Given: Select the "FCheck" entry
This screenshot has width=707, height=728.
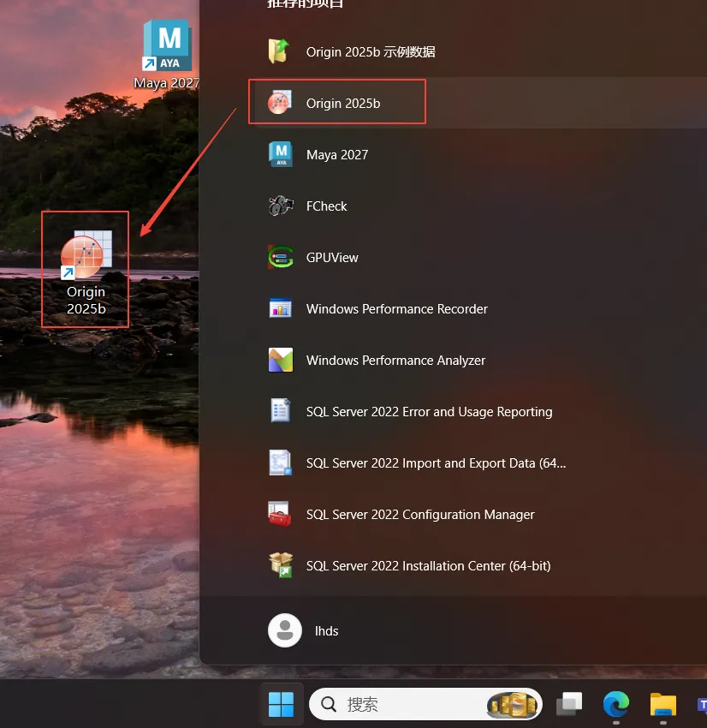Looking at the screenshot, I should 481,206.
